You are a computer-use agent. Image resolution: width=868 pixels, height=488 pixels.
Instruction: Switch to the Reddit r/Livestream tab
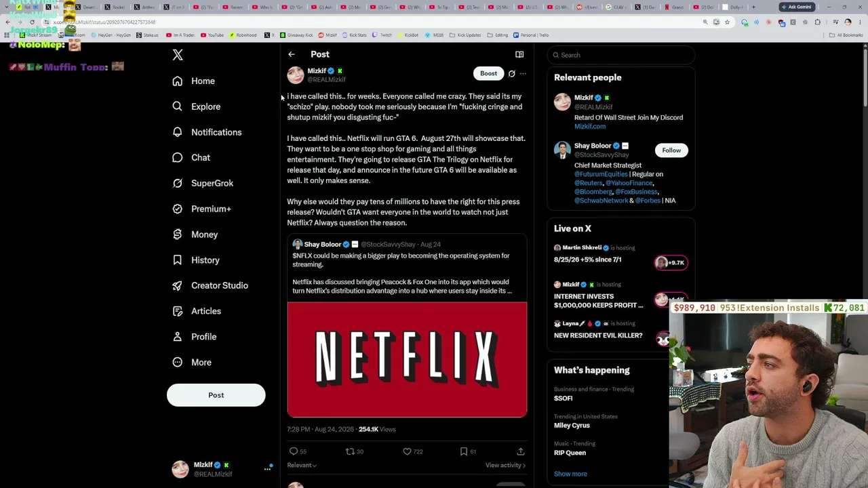click(587, 7)
